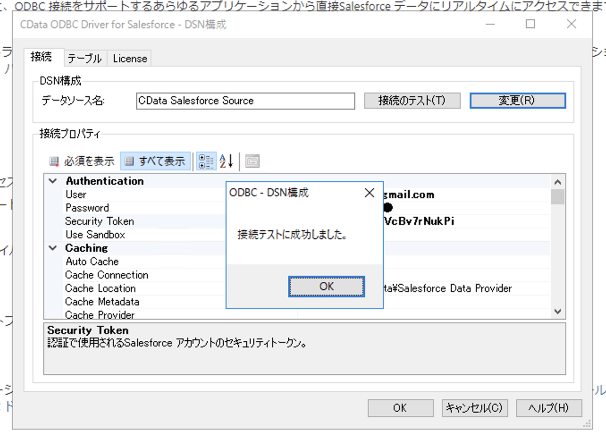Open help with ヘルプ(H) button
Viewport: 606px width, 433px height.
548,408
